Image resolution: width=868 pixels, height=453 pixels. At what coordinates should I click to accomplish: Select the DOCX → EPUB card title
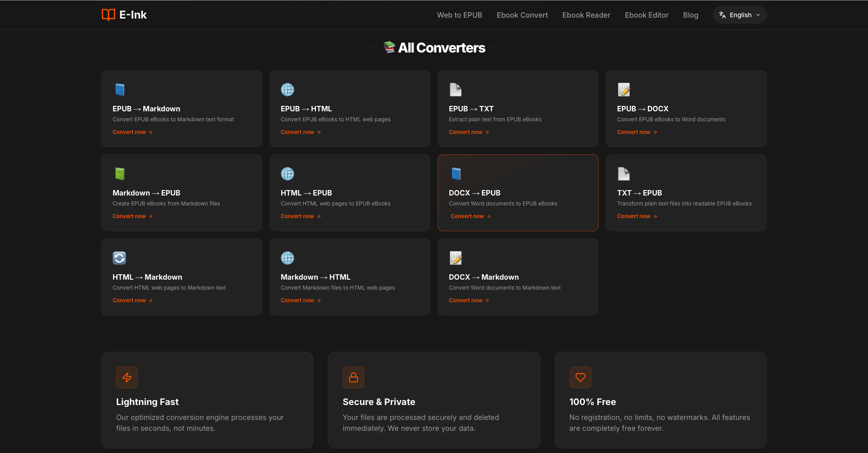click(475, 193)
